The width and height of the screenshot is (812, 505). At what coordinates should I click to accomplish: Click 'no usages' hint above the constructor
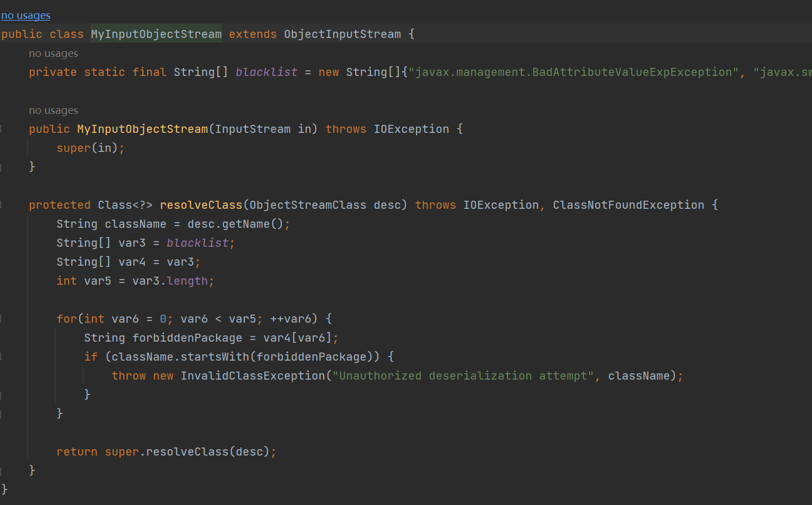[x=53, y=110]
